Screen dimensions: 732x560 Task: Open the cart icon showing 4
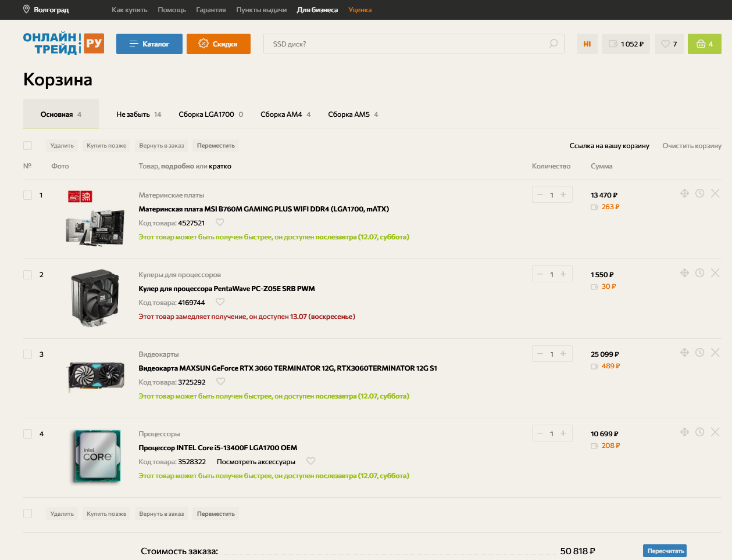tap(704, 44)
